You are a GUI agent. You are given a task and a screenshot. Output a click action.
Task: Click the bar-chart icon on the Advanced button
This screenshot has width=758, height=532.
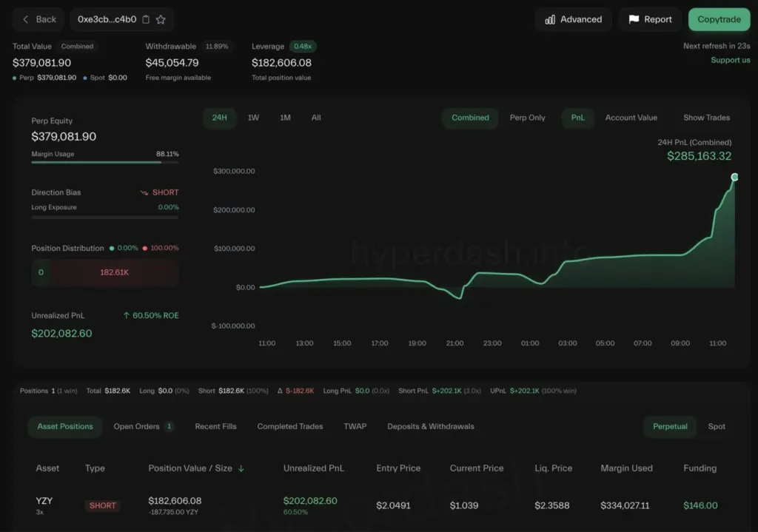[x=549, y=19]
